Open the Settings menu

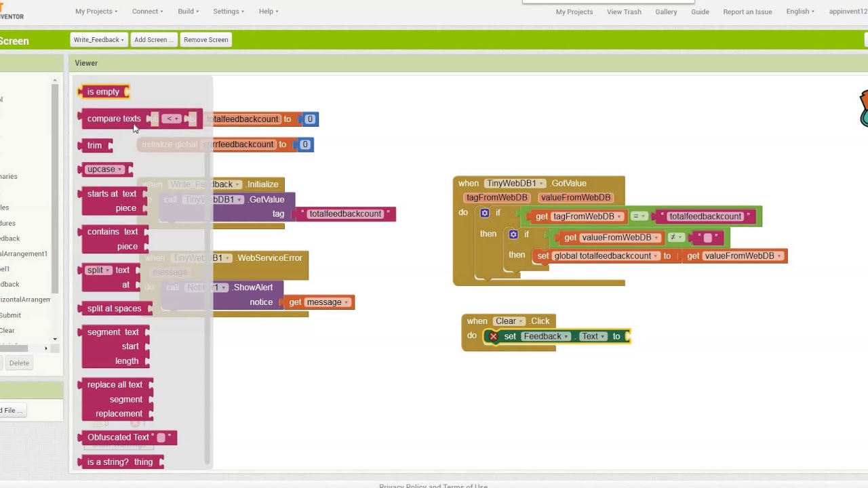(229, 12)
